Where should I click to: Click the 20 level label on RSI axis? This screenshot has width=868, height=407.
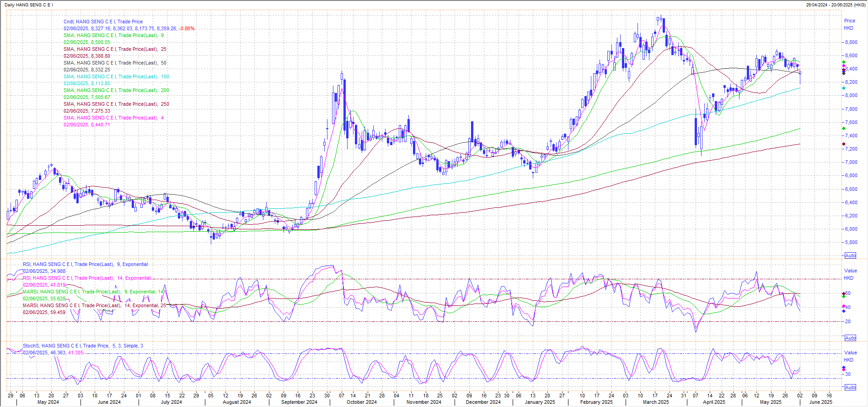click(848, 321)
